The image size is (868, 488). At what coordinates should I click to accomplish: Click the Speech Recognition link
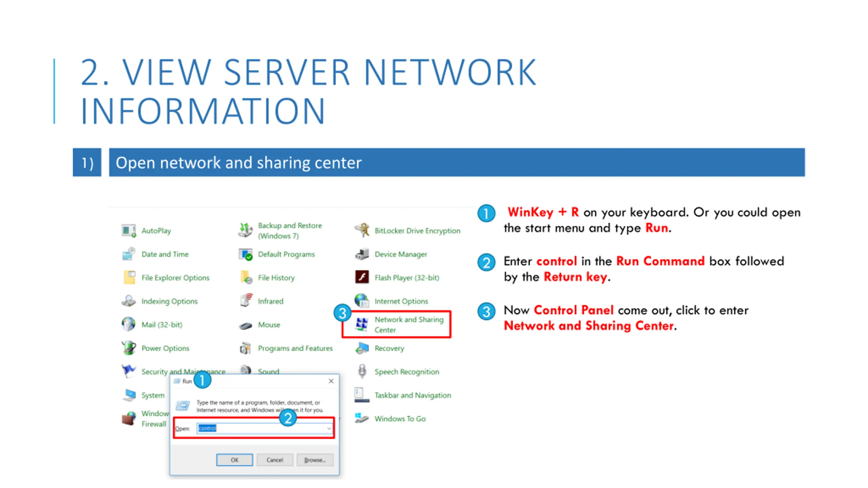point(407,372)
